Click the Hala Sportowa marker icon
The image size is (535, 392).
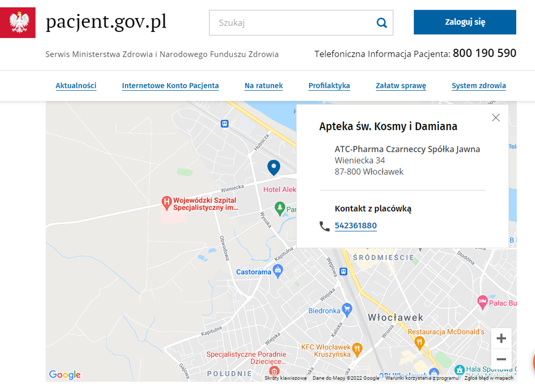[459, 370]
